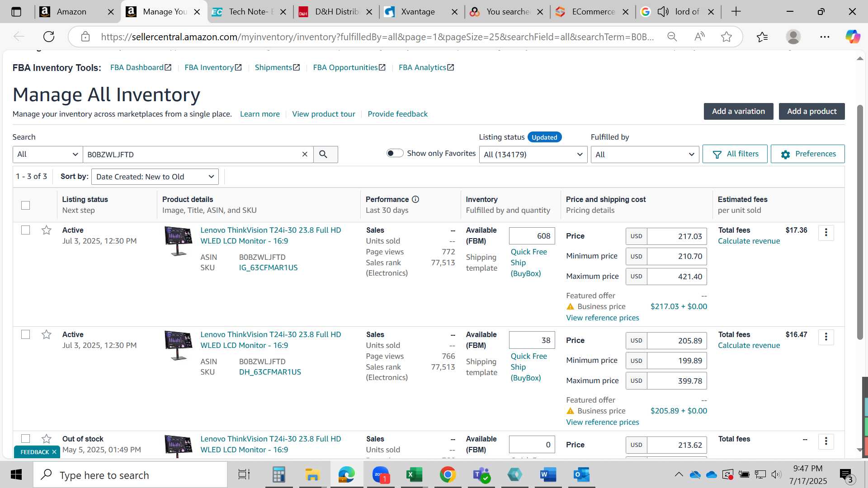Viewport: 868px width, 488px height.
Task: Open the Shipments link
Action: point(277,67)
